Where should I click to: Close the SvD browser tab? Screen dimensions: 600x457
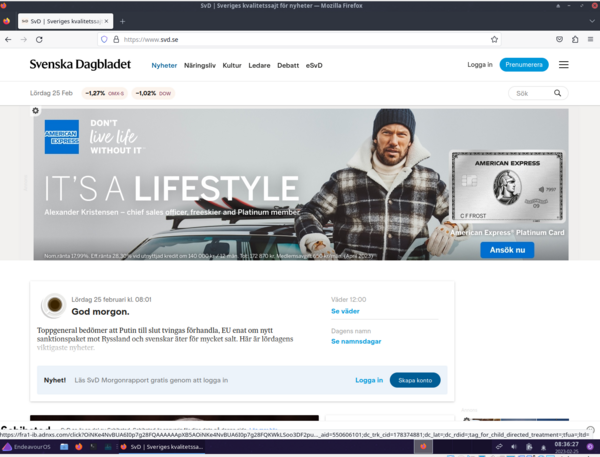click(106, 21)
